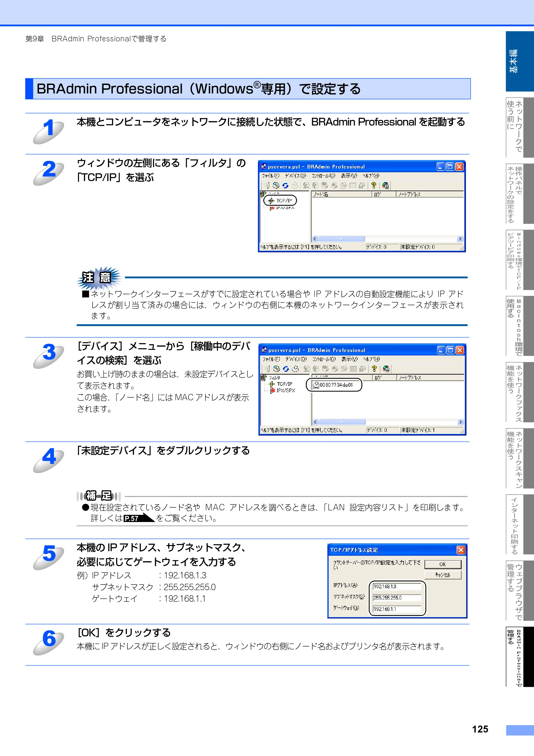This screenshot has height=756, width=534.
Task: Click the 基本編 side tab
Action: [x=520, y=61]
